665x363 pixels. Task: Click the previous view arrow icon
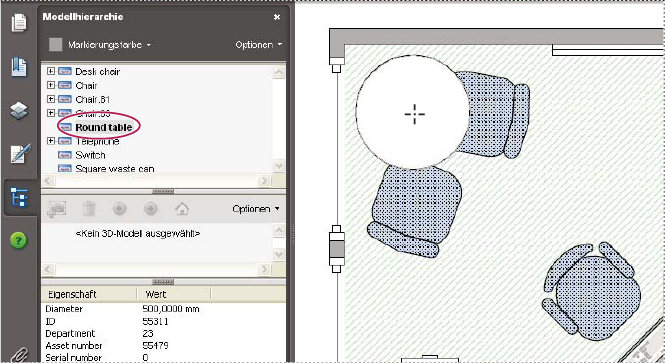pyautogui.click(x=120, y=209)
